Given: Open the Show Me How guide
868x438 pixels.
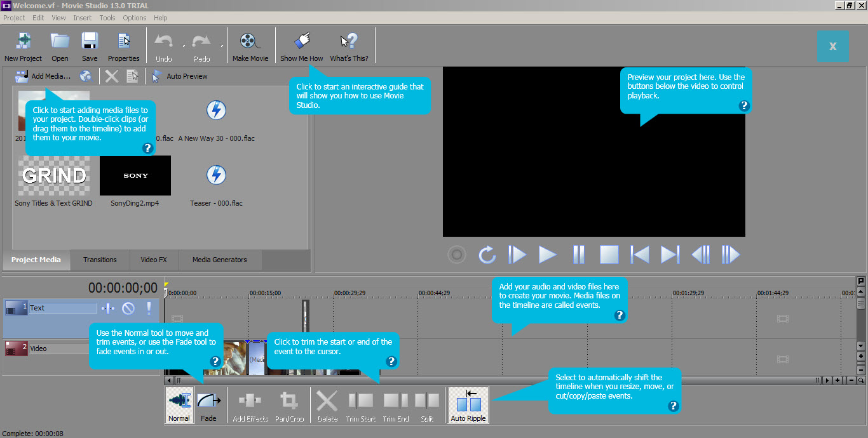Looking at the screenshot, I should [x=302, y=46].
